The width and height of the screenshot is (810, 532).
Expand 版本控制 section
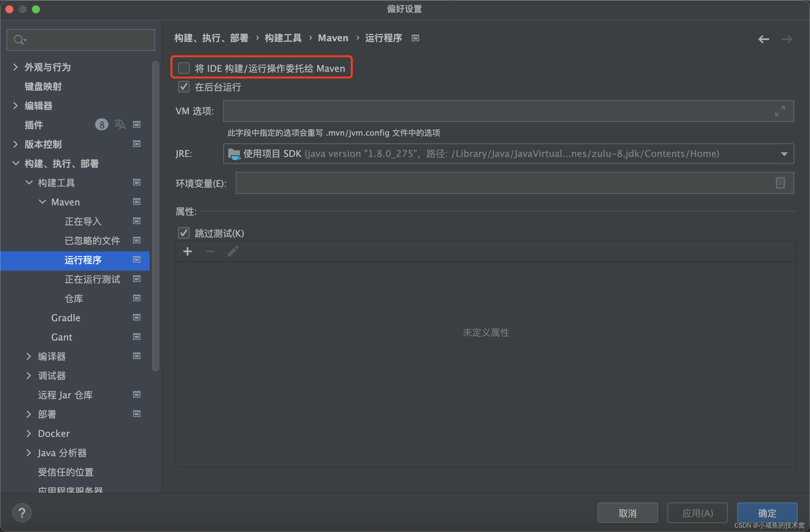(x=15, y=144)
